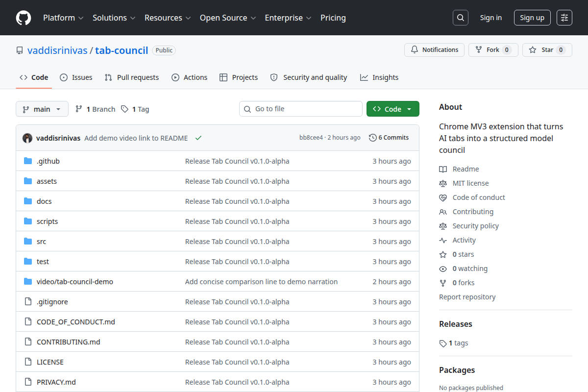Open the appearance settings icon beside Sign up

564,18
